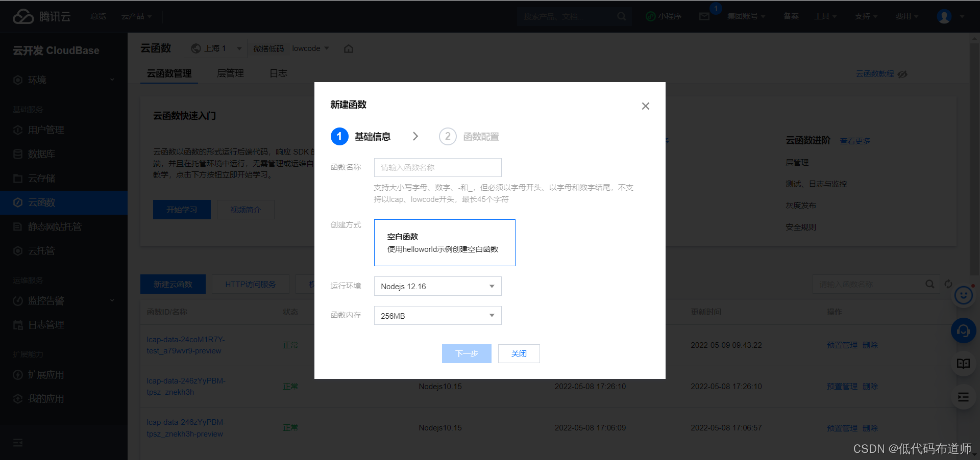
Task: Click the Tencent Cloud logo
Action: point(41,16)
